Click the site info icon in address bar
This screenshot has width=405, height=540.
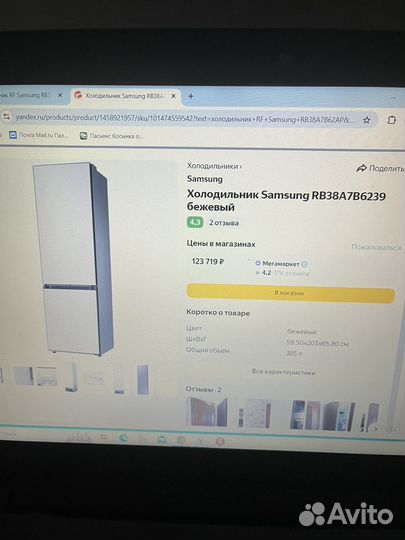tap(7, 117)
